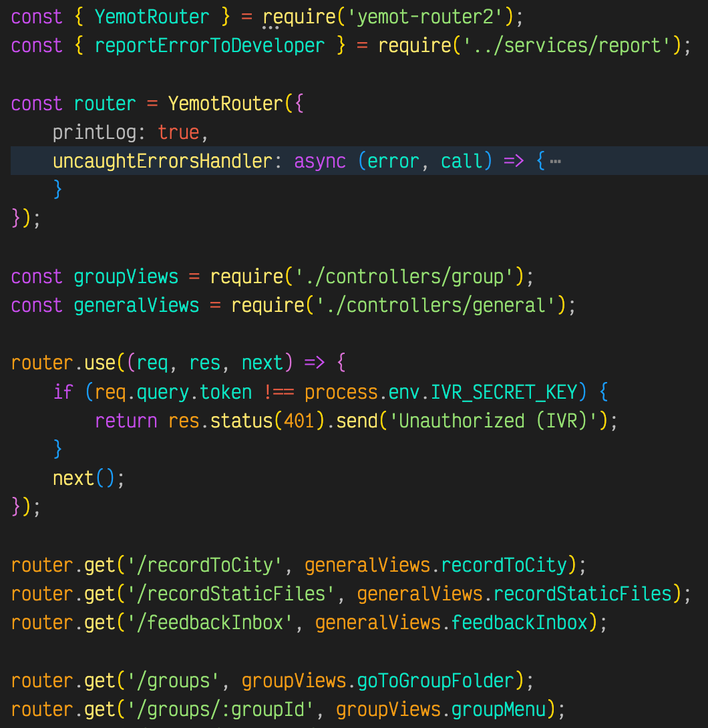
Task: Expand the folded uncaughtErrorsHandler ellipsis
Action: tap(554, 162)
